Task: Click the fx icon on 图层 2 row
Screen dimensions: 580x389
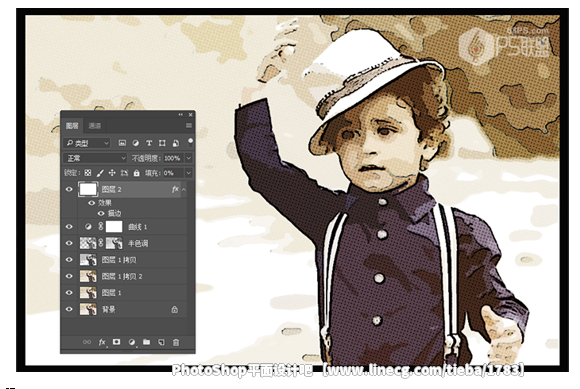Action: 175,189
